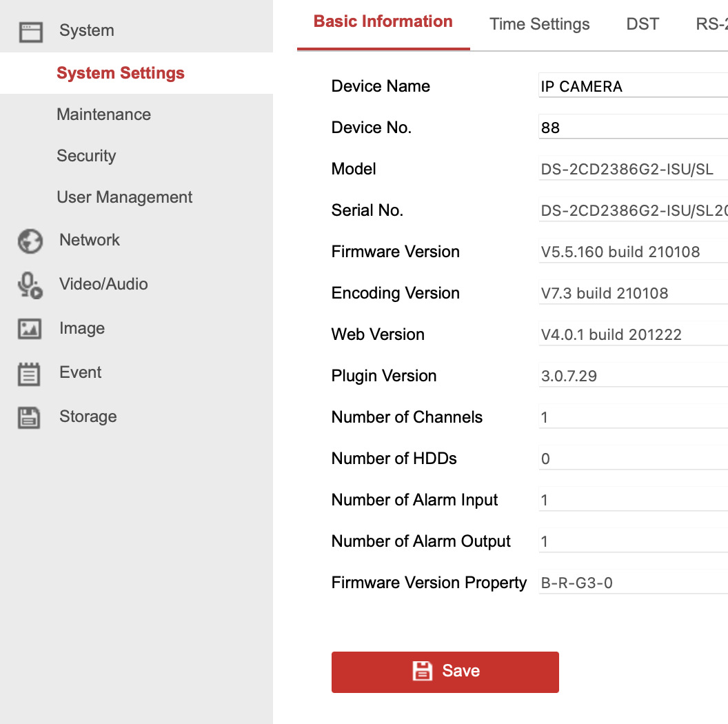Click the Video/Audio microphone icon
The image size is (728, 724).
coord(30,285)
